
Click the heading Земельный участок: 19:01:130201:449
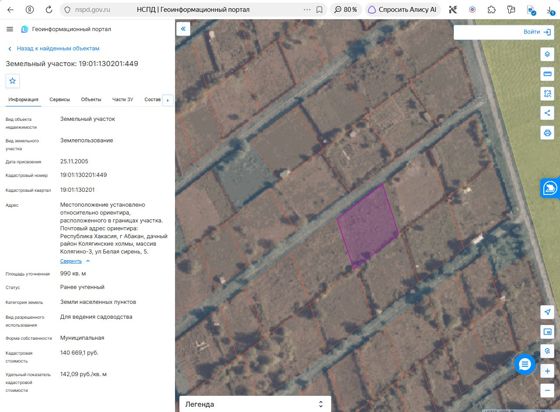tap(72, 64)
